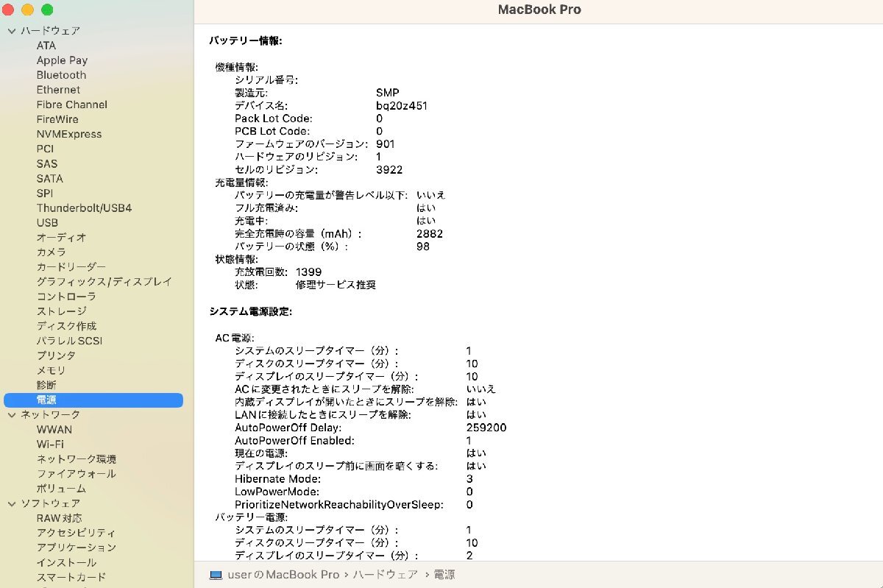Click userのMacBook Pro in path bar
Image resolution: width=883 pixels, height=588 pixels.
coord(284,575)
